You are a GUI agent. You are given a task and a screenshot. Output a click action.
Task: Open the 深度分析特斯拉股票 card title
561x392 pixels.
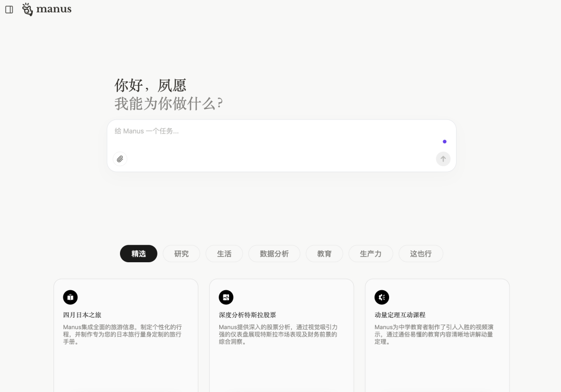[248, 315]
